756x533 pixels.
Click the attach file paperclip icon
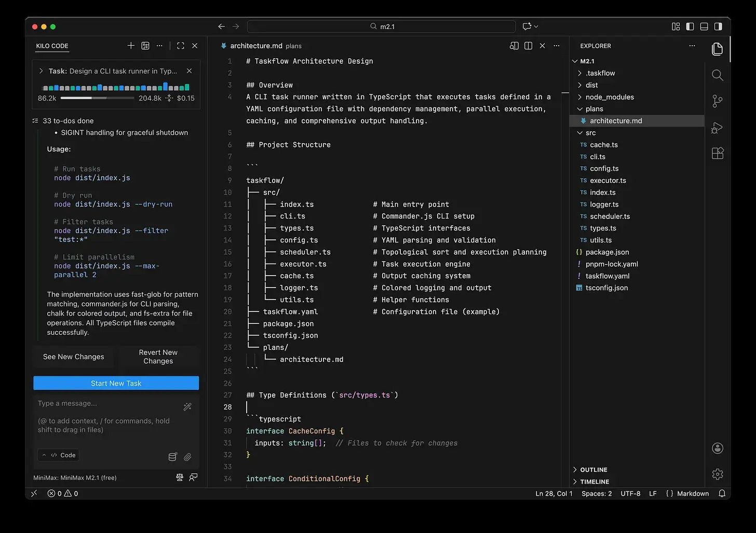[187, 457]
